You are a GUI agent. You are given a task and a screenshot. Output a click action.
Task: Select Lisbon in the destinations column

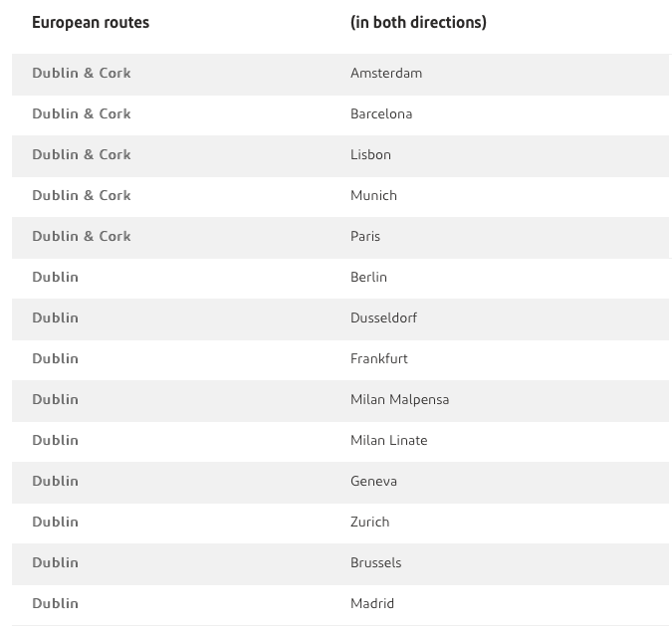[370, 155]
